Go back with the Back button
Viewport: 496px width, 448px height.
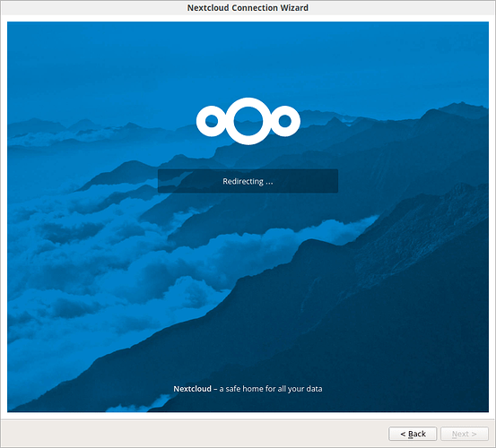[x=413, y=434]
